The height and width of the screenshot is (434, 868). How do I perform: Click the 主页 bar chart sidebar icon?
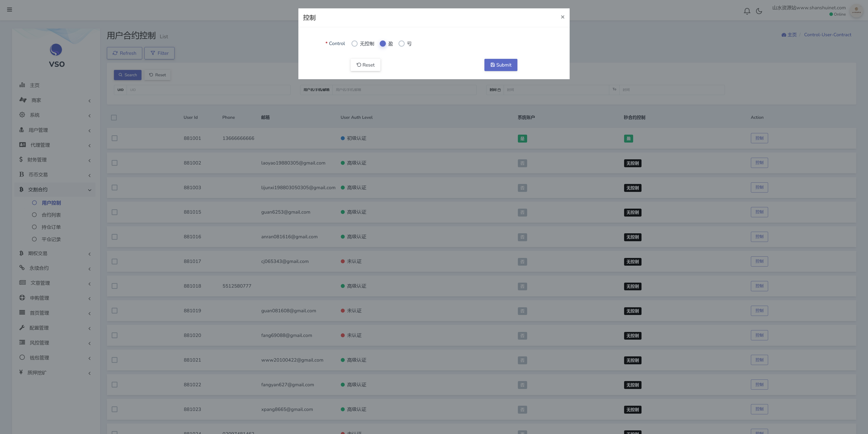click(x=22, y=85)
